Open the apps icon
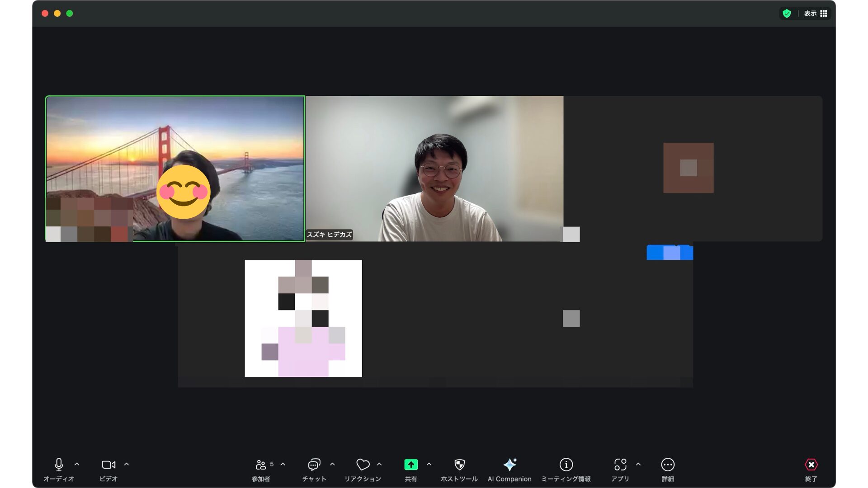The height and width of the screenshot is (488, 868). [x=620, y=465]
